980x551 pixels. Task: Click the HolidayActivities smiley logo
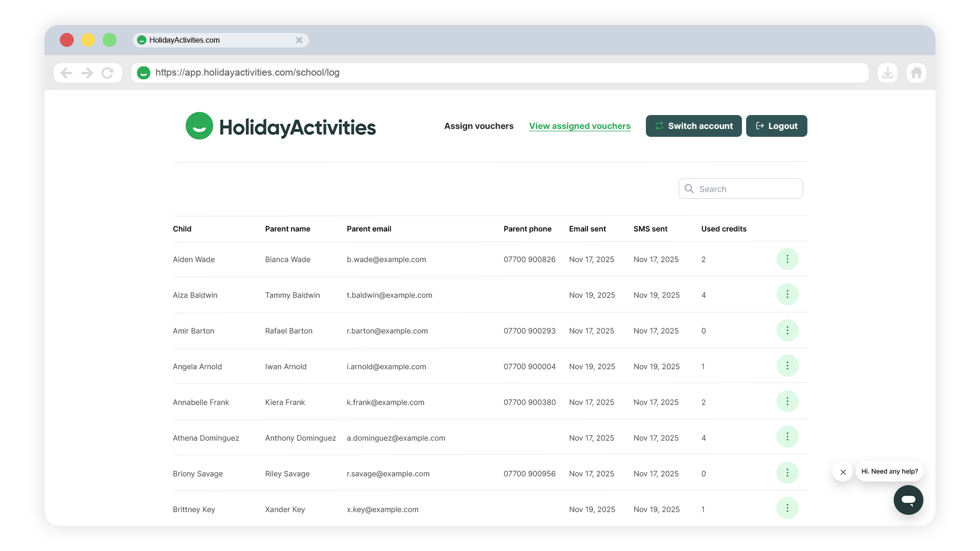click(x=200, y=126)
